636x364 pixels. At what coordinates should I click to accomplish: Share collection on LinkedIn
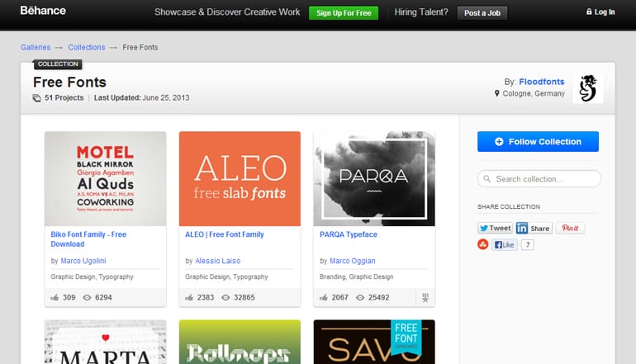(x=534, y=228)
